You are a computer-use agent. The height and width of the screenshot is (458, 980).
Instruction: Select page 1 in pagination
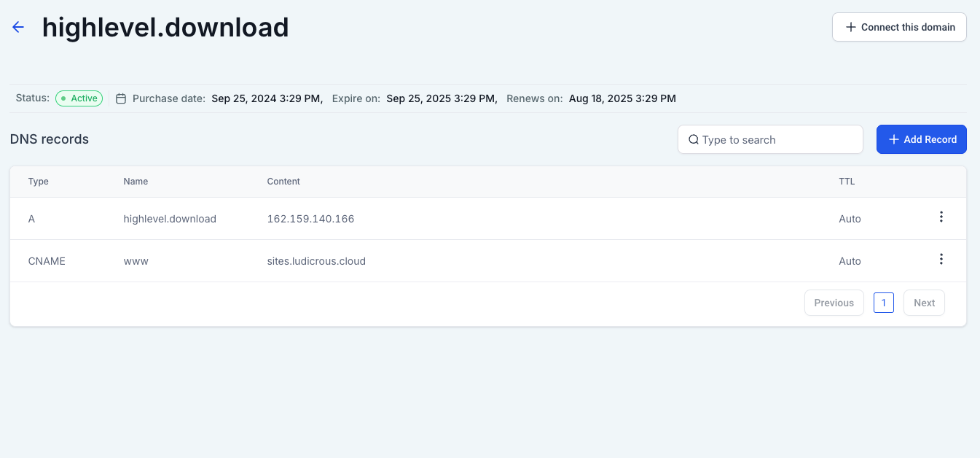[884, 303]
